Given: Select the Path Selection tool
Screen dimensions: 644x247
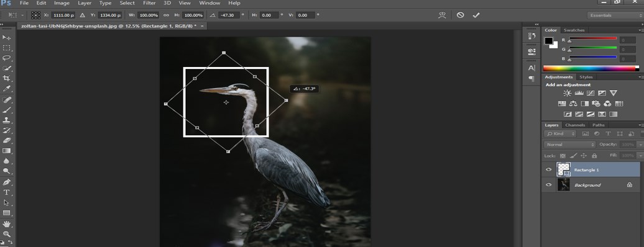Looking at the screenshot, I should (x=7, y=203).
